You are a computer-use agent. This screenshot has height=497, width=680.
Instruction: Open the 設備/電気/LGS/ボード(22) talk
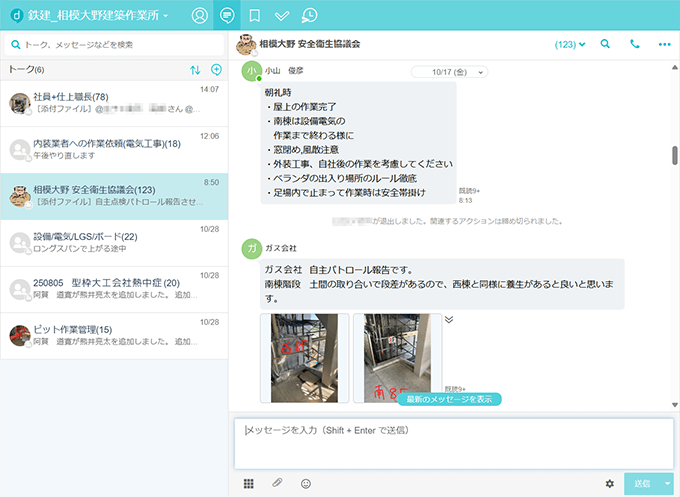[x=114, y=243]
